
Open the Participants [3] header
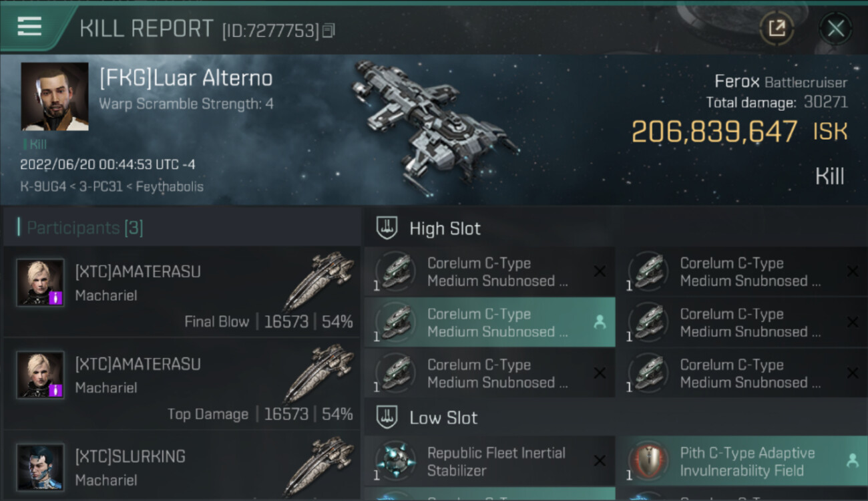pos(85,228)
